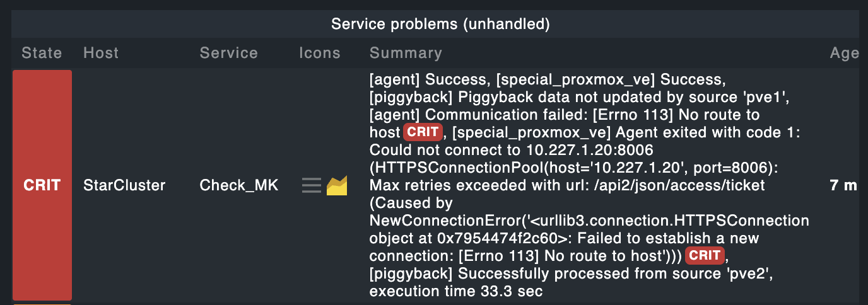Open the Check_MK service details

pos(239,185)
